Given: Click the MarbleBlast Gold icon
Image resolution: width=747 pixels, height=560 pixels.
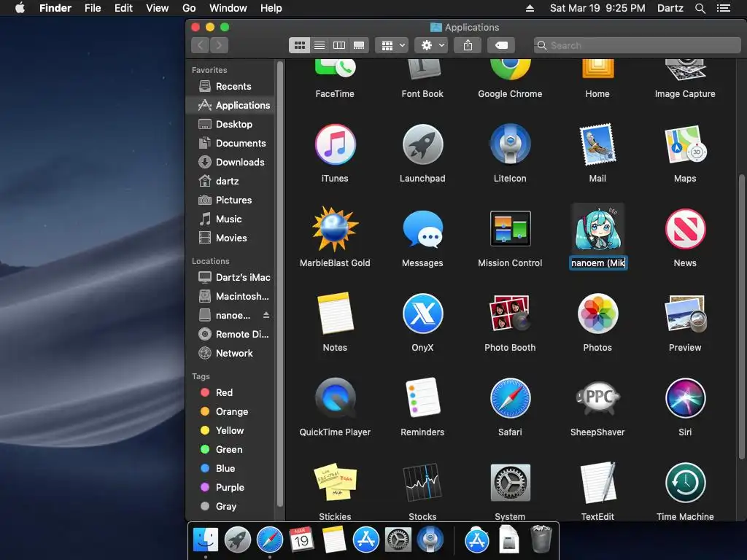Looking at the screenshot, I should click(x=335, y=228).
